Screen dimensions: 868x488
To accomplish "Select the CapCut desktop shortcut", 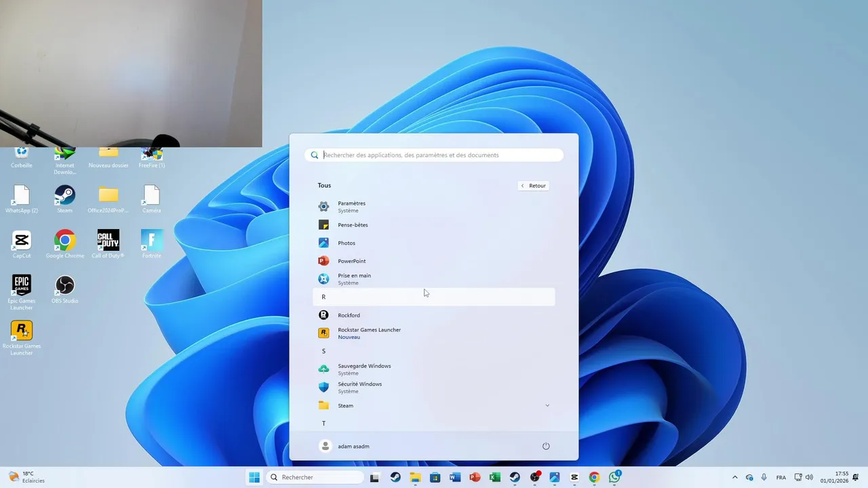I will pos(22,244).
